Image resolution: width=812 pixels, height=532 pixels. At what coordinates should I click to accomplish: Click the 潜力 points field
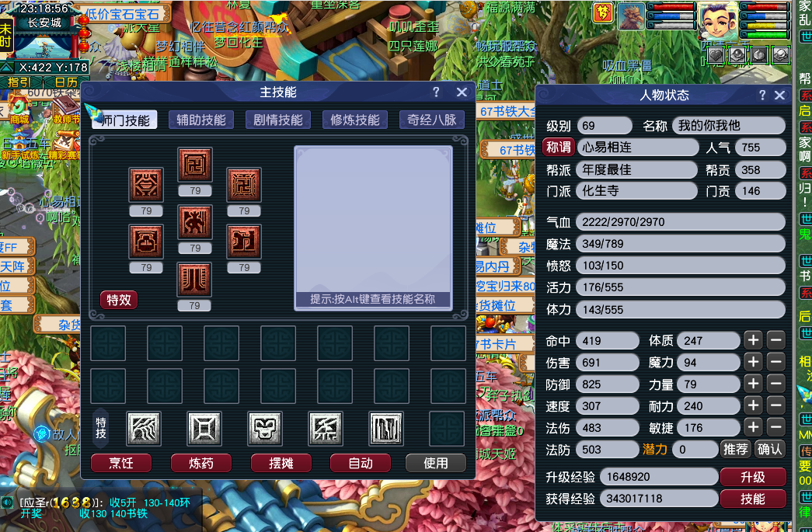[695, 450]
